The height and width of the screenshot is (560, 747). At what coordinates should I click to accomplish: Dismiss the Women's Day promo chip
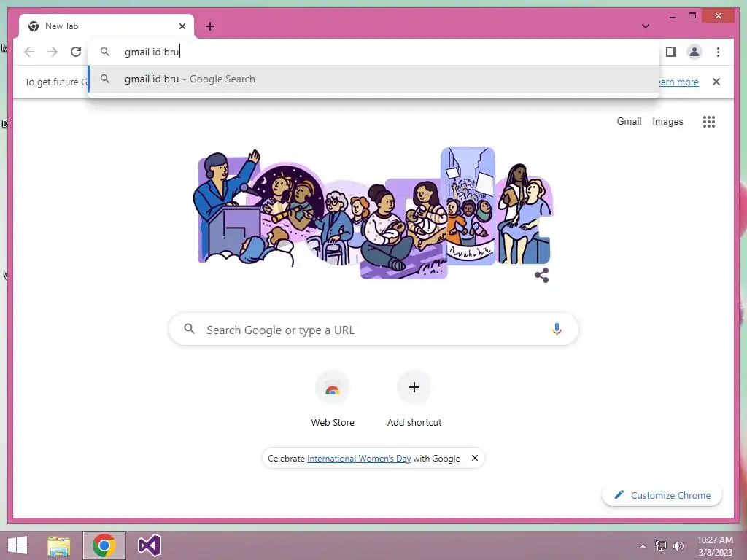[474, 458]
